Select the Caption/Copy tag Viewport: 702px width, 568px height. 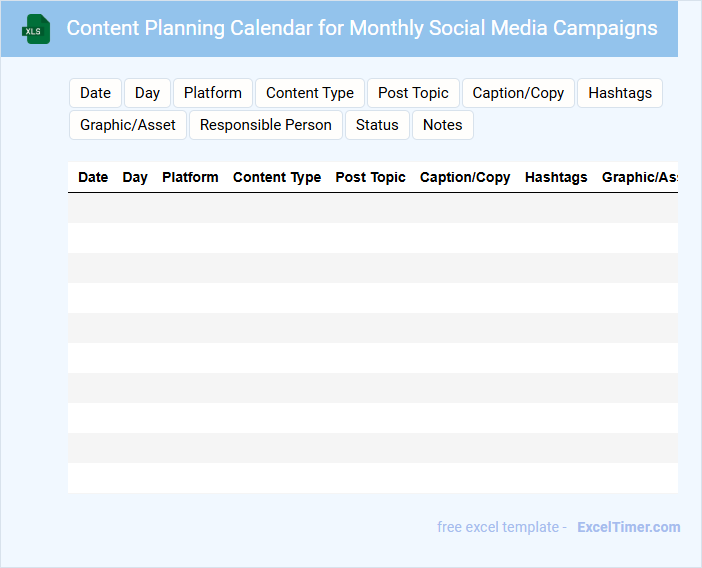click(518, 93)
